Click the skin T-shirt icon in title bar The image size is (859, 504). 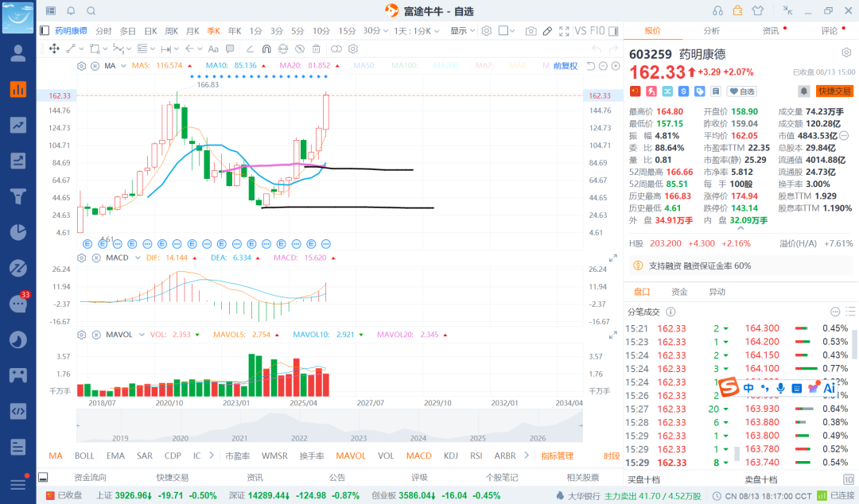pos(758,10)
